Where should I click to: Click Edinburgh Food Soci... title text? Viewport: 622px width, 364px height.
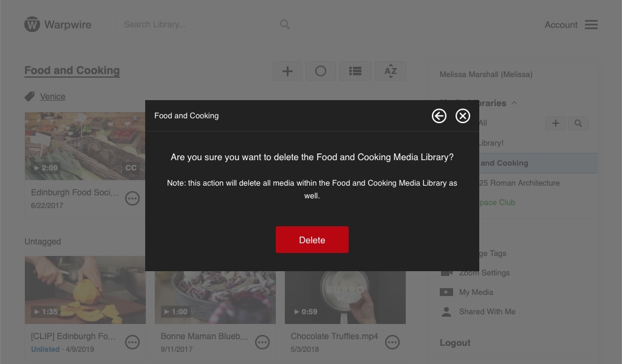click(75, 192)
